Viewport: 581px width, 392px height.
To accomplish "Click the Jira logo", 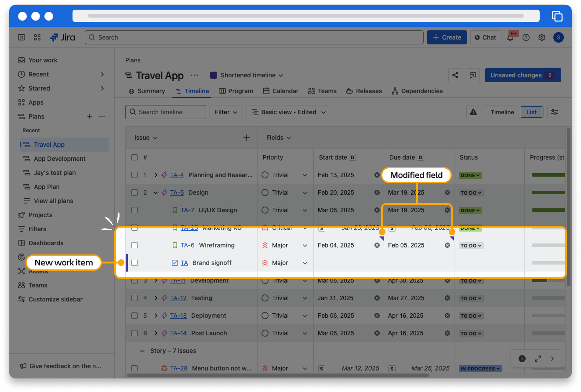I will click(x=62, y=37).
